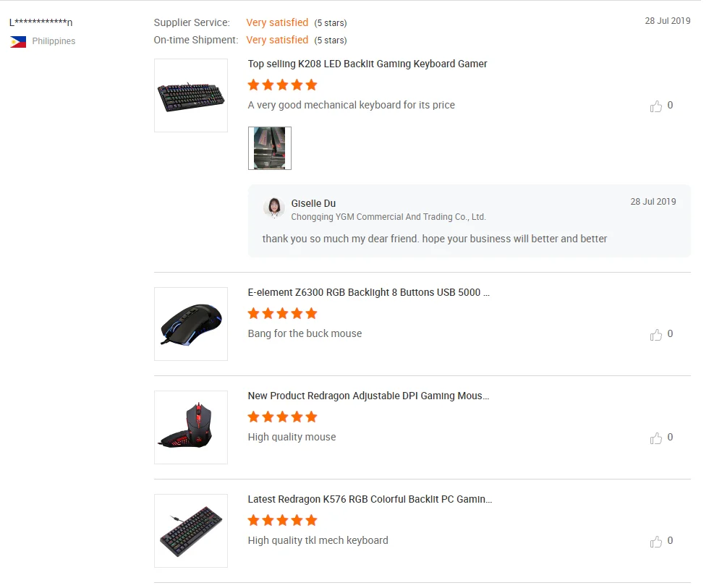Click thumbs-up on Bang for the buck review
Image resolution: width=722 pixels, height=588 pixels.
pos(656,335)
